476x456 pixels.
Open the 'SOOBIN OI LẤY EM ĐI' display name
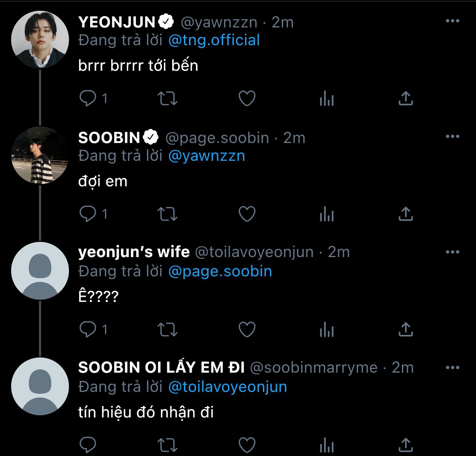pyautogui.click(x=161, y=368)
